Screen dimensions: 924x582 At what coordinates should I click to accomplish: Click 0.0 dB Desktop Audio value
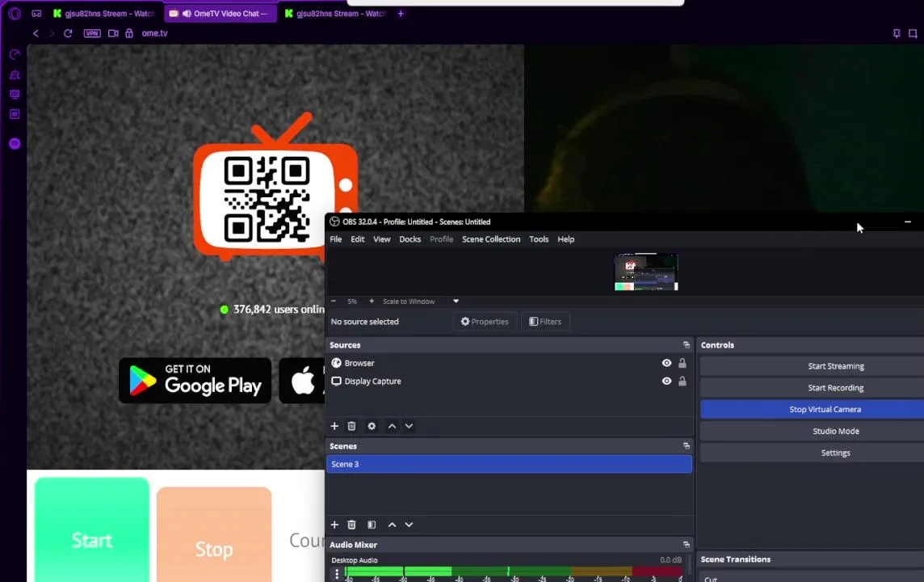(x=670, y=559)
